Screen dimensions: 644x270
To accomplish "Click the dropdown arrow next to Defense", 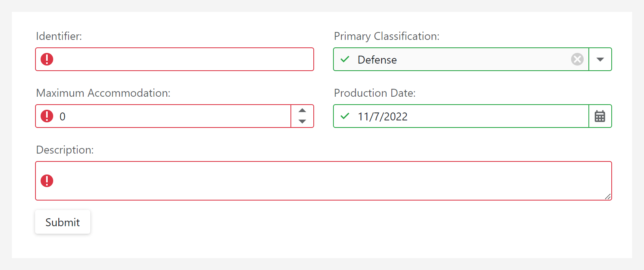I will (x=600, y=59).
